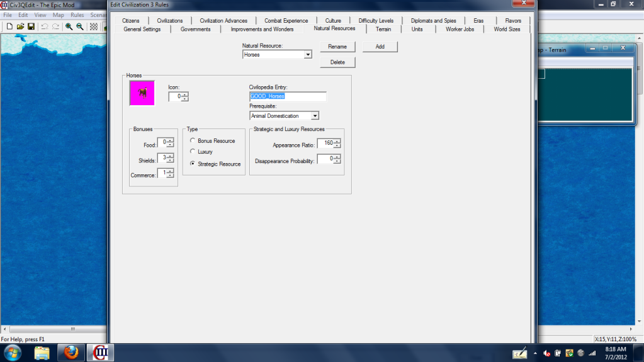Increase the Commerce bonus spinner

click(170, 171)
